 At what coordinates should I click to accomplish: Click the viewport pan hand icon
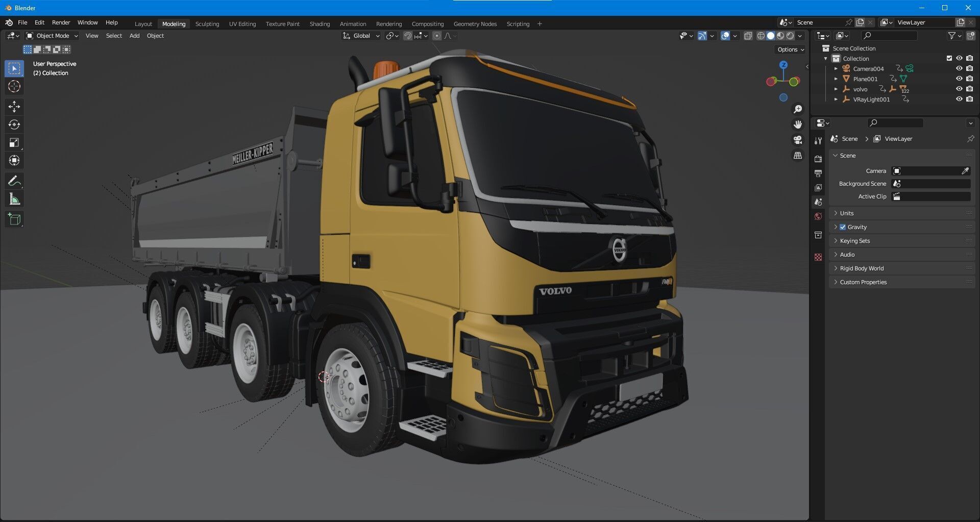click(797, 125)
